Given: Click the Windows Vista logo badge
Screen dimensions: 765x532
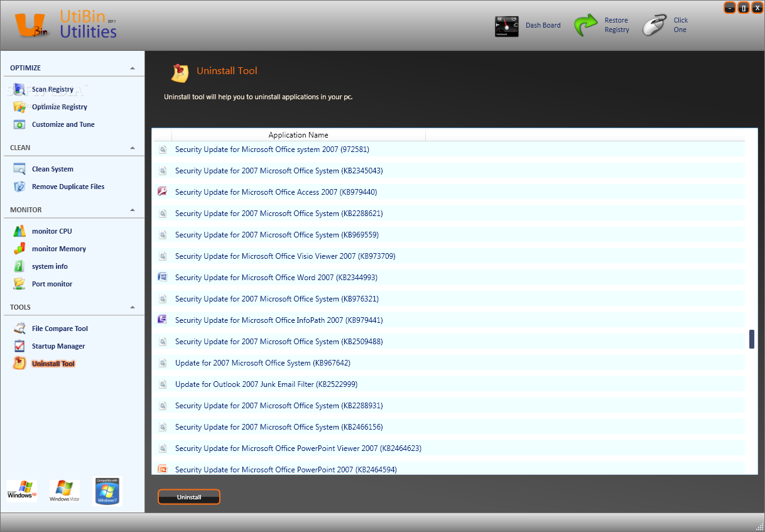Looking at the screenshot, I should tap(64, 491).
